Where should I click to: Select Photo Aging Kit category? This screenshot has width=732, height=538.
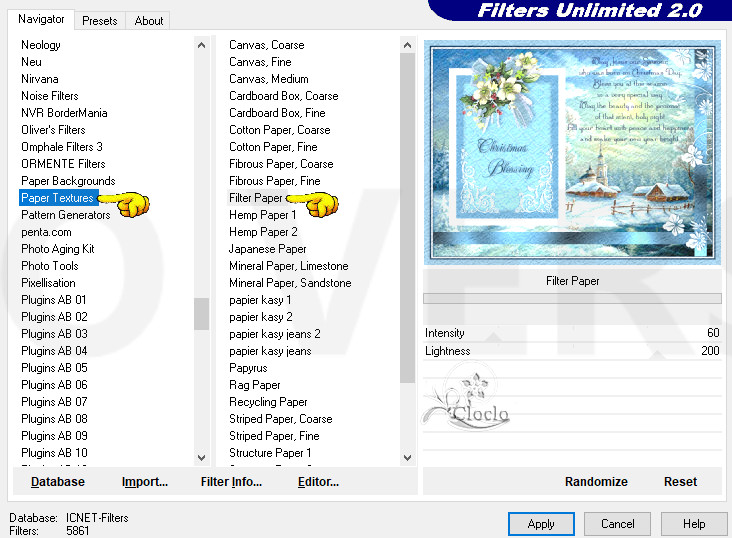tap(58, 249)
